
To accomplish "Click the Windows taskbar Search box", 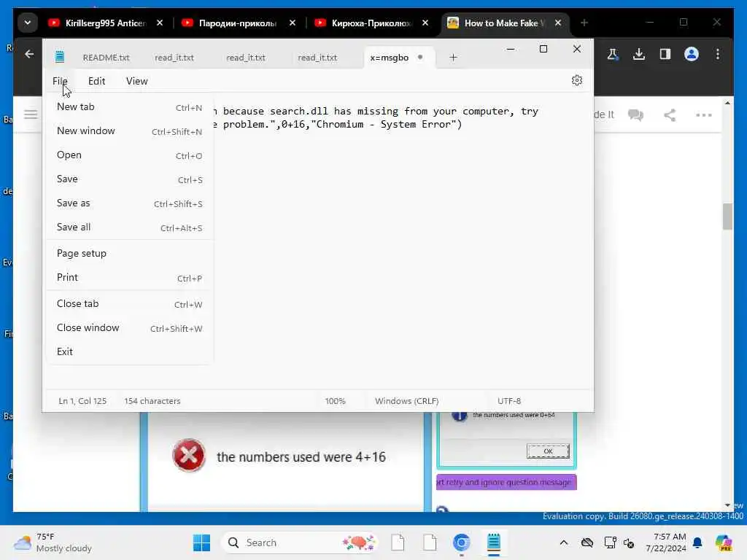I will [300, 542].
